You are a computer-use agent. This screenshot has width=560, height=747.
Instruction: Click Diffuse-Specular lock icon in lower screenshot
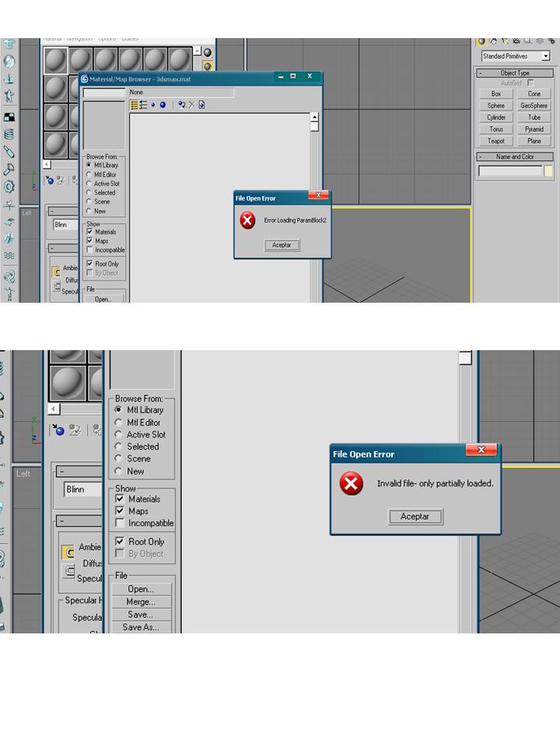click(x=68, y=571)
